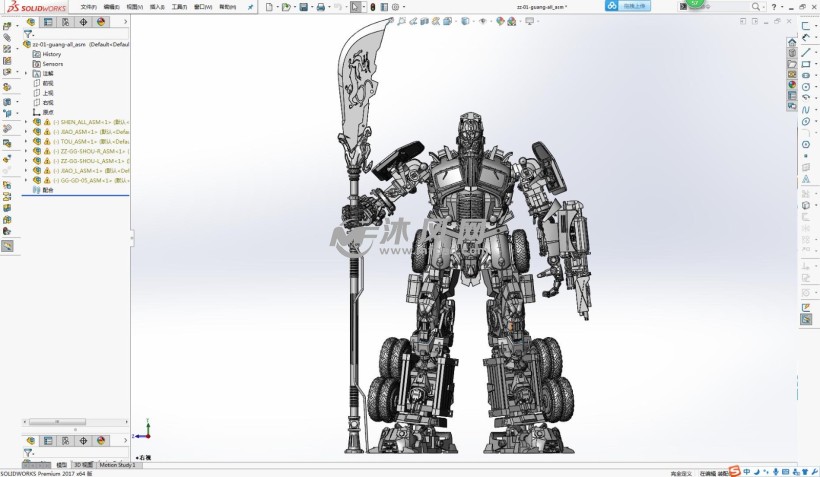The image size is (820, 477).
Task: Click the Display Style cube icon
Action: (465, 21)
